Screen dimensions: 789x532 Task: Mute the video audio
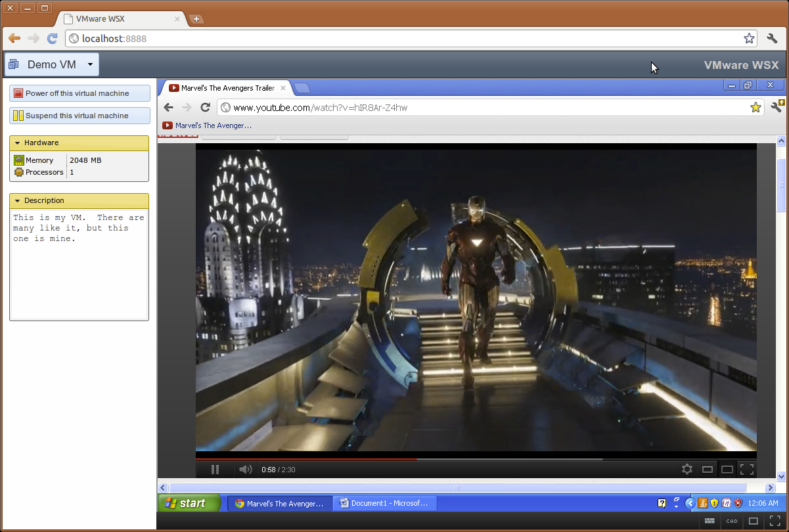pos(245,469)
